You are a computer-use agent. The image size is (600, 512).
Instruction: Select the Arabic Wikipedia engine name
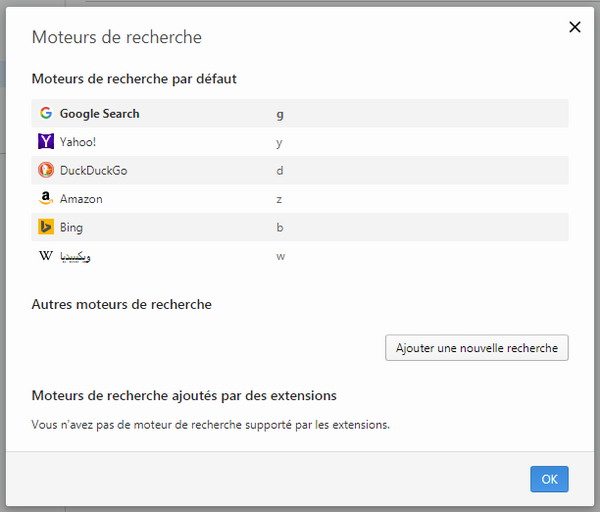75,256
